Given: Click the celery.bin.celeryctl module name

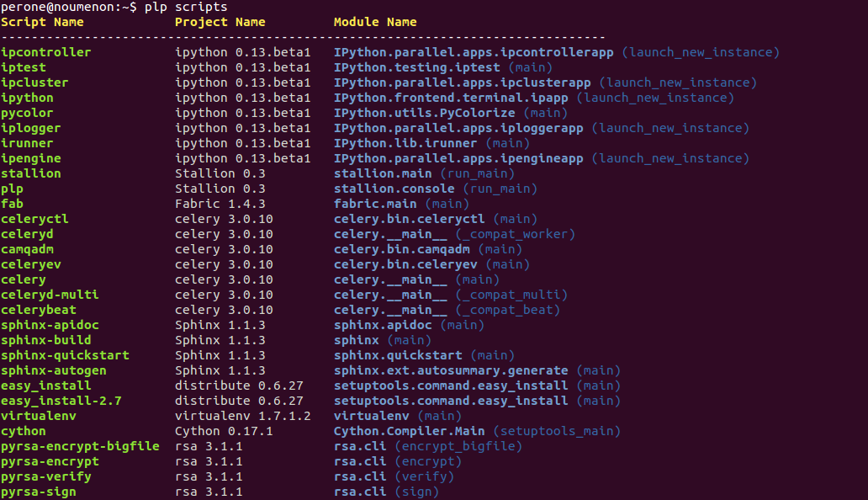Looking at the screenshot, I should coord(409,219).
